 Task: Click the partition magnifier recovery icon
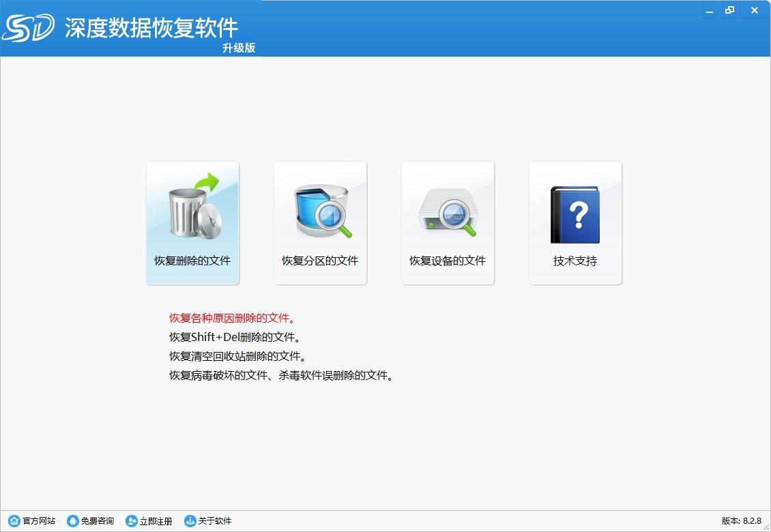click(323, 211)
